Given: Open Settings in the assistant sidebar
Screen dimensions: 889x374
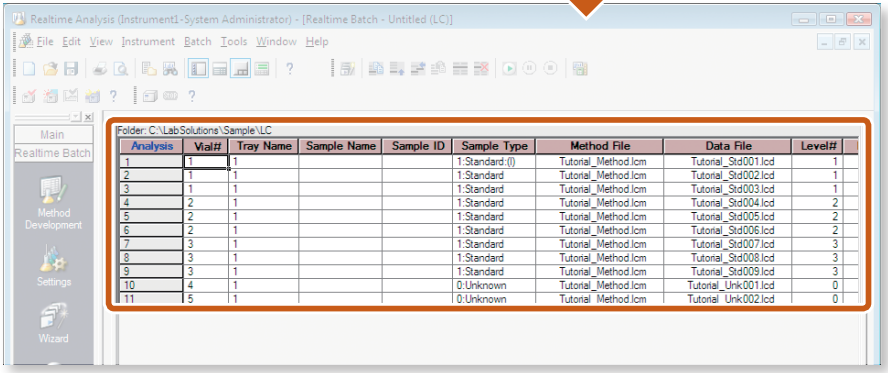Looking at the screenshot, I should coord(54,266).
